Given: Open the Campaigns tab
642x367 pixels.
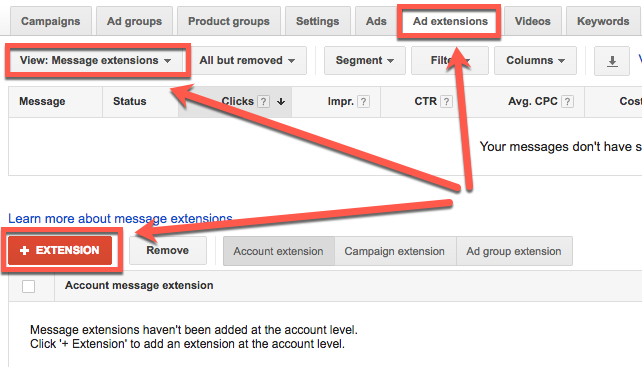Looking at the screenshot, I should click(x=51, y=21).
